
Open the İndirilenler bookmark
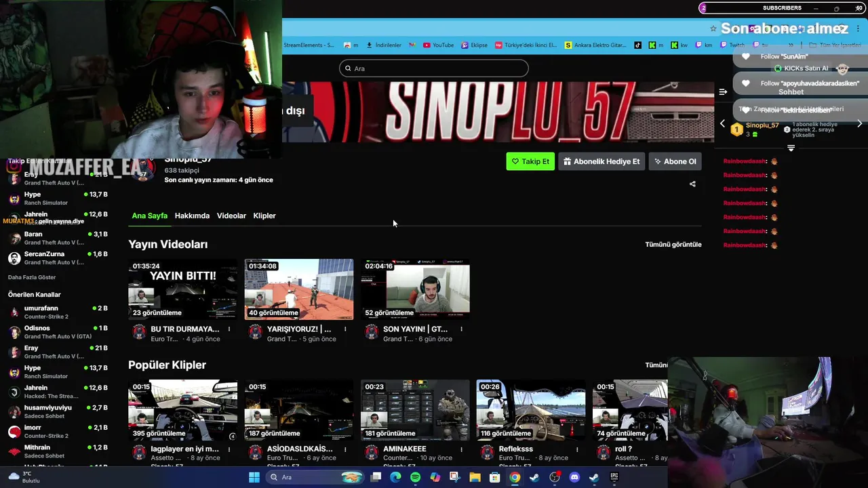pyautogui.click(x=384, y=45)
